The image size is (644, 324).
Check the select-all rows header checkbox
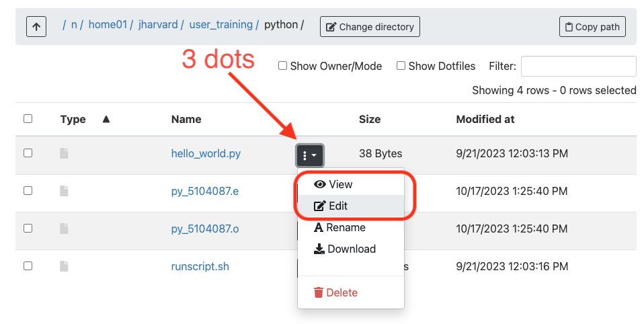pos(28,119)
